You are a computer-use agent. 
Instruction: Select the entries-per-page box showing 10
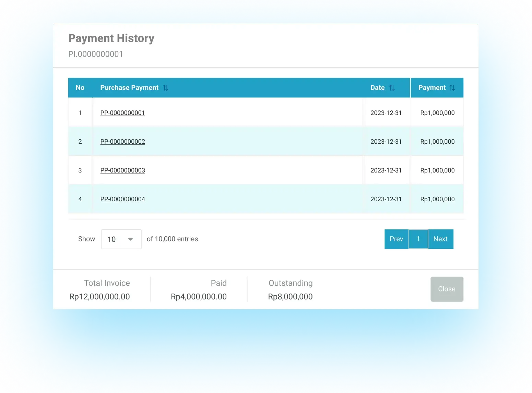pos(121,239)
